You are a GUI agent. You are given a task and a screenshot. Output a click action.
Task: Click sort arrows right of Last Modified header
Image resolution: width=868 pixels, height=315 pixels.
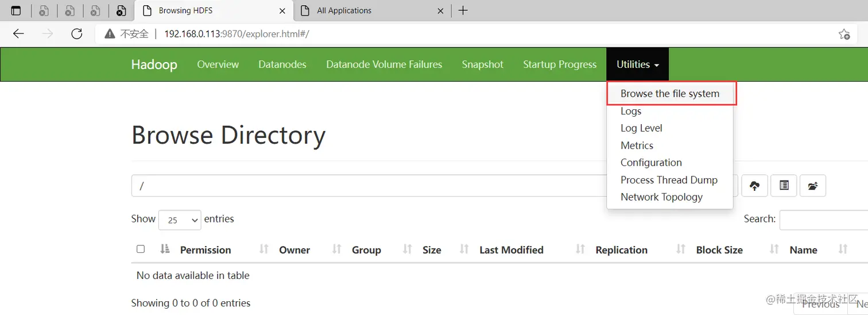coord(580,249)
